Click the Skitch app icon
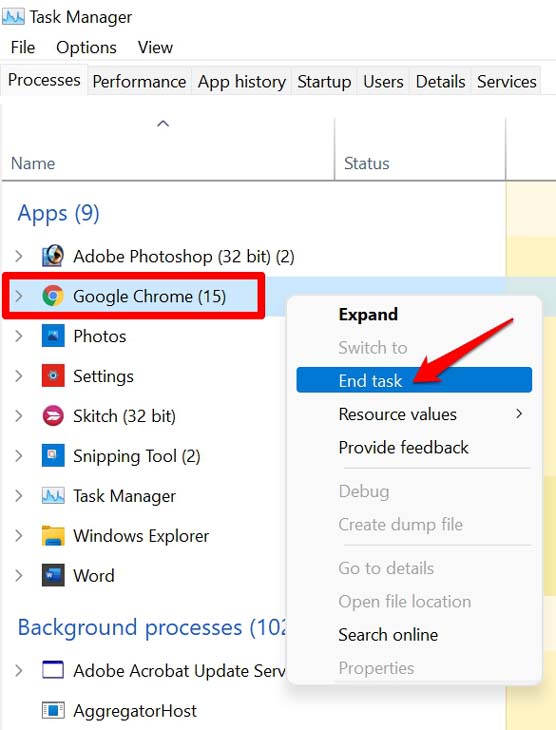556x730 pixels. click(x=53, y=416)
